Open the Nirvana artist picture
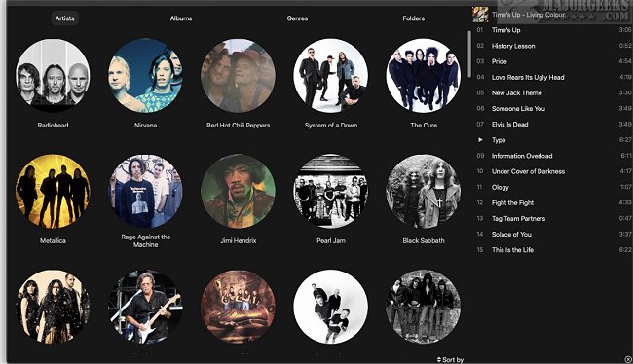 [x=145, y=76]
